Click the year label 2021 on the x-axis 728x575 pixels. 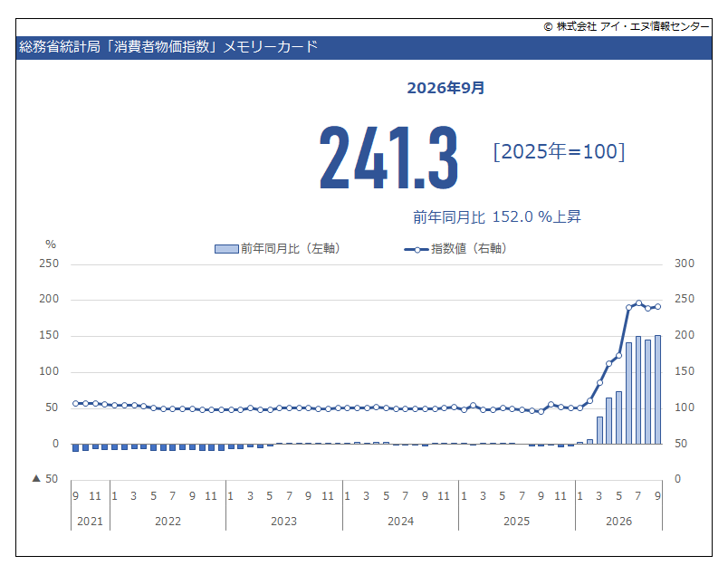coord(90,522)
